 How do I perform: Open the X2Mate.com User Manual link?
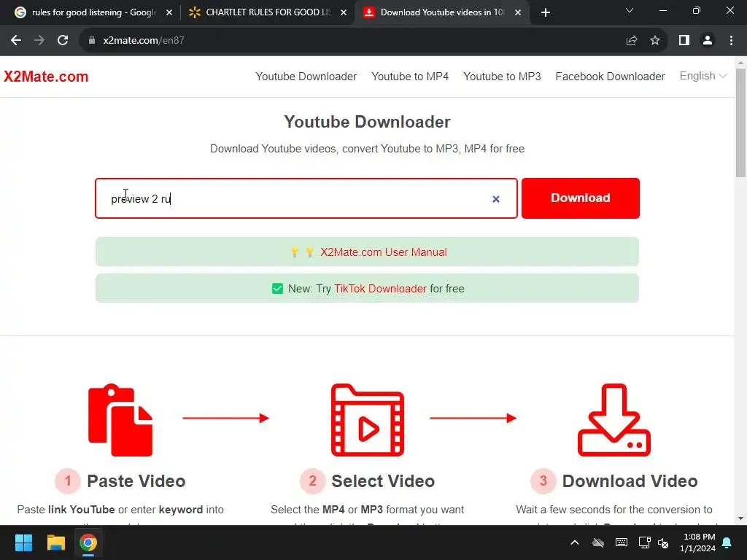384,252
